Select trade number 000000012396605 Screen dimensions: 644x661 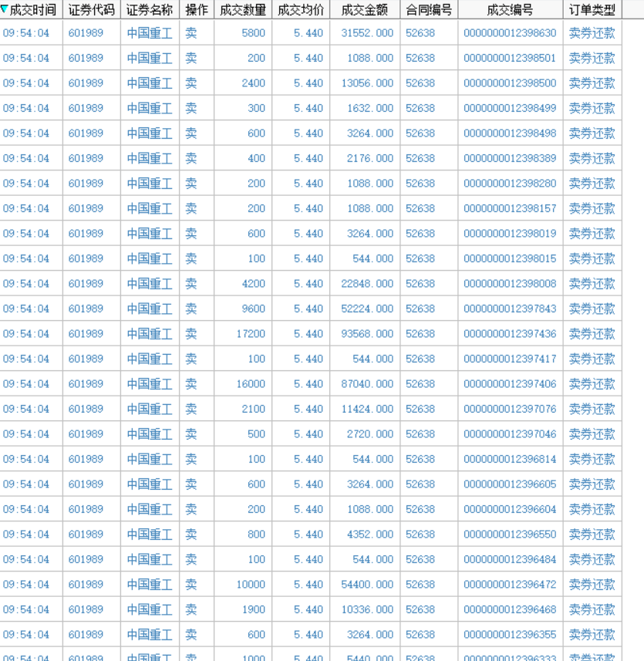coord(510,484)
